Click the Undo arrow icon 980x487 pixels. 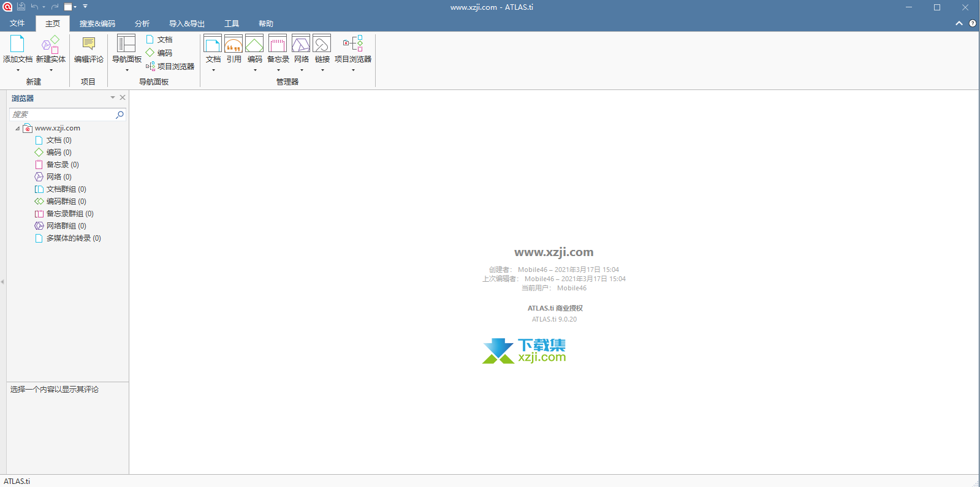click(x=34, y=7)
